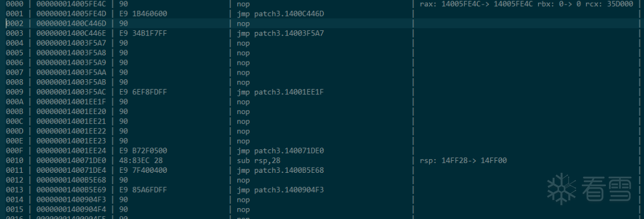Click the jmp patch3.1400C446D instruction
Image resolution: width=644 pixels, height=219 pixels.
pyautogui.click(x=280, y=14)
